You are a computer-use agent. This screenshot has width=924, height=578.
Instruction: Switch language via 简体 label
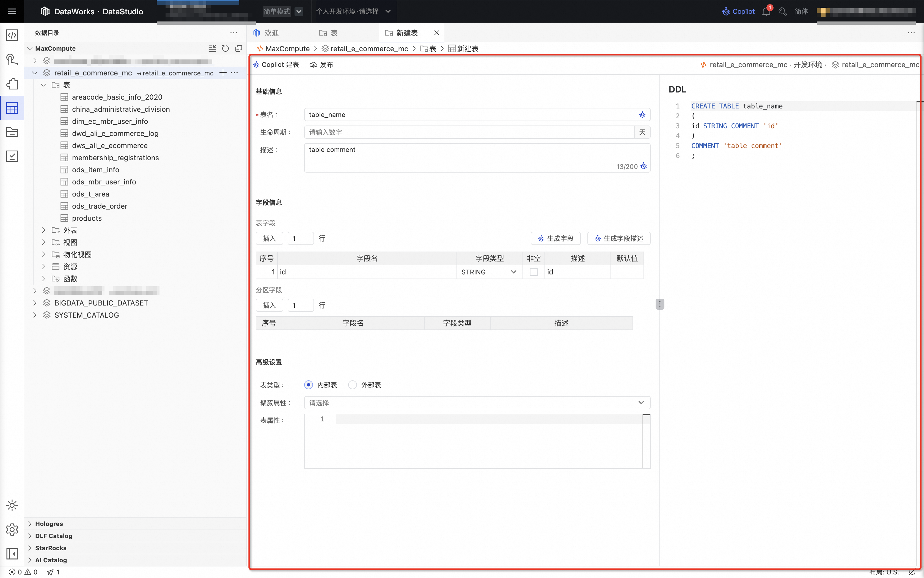[x=801, y=12]
